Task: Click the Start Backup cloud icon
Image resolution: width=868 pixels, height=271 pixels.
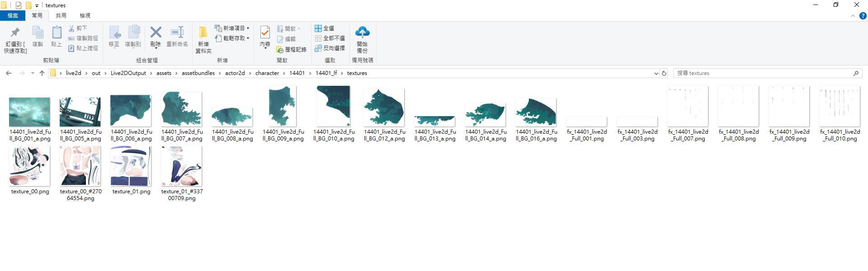Action: click(x=362, y=33)
